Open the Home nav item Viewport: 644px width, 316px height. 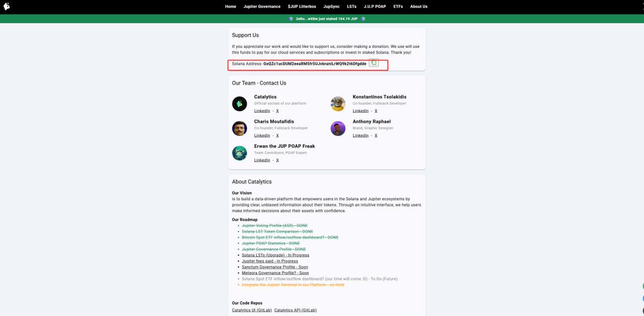coord(231,6)
